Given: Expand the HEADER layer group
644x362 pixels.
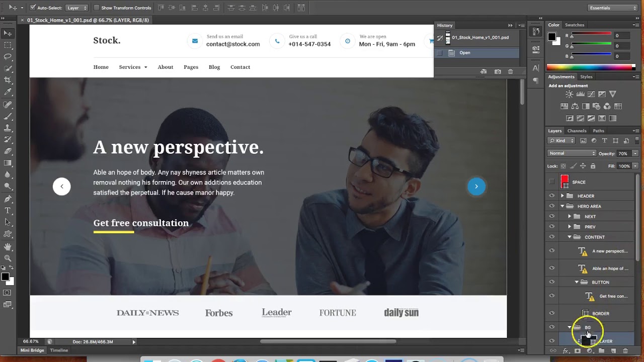Looking at the screenshot, I should click(x=562, y=196).
